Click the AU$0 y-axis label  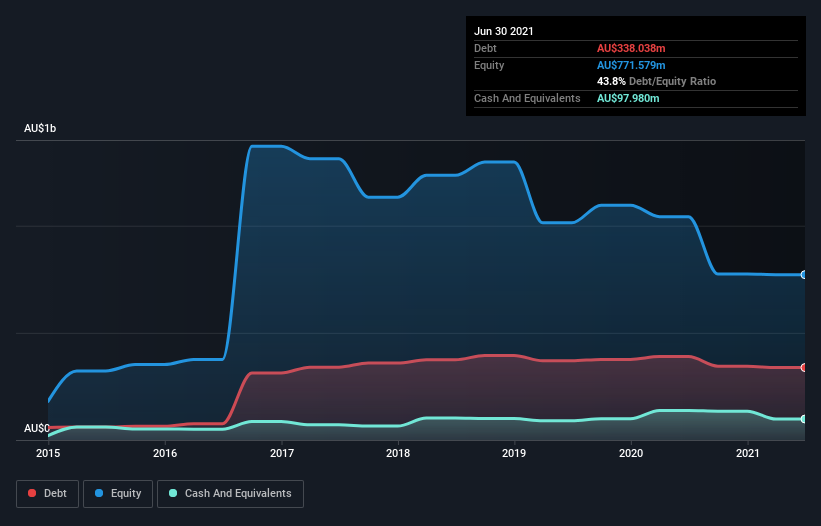(x=37, y=428)
